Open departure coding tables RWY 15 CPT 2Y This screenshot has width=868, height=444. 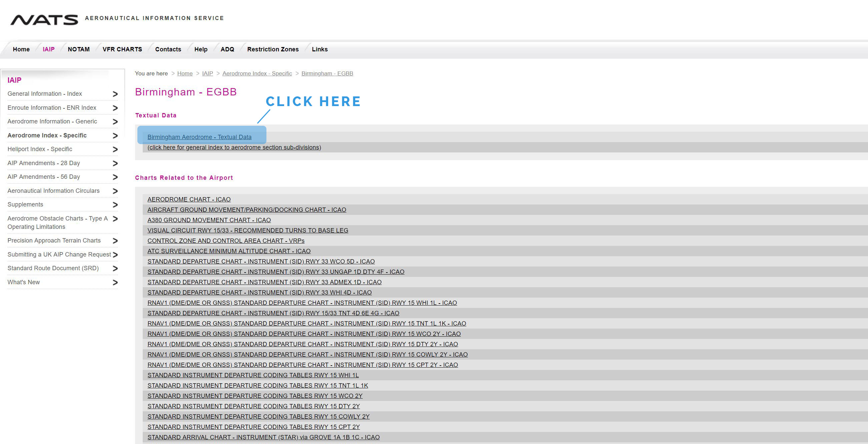pos(253,427)
